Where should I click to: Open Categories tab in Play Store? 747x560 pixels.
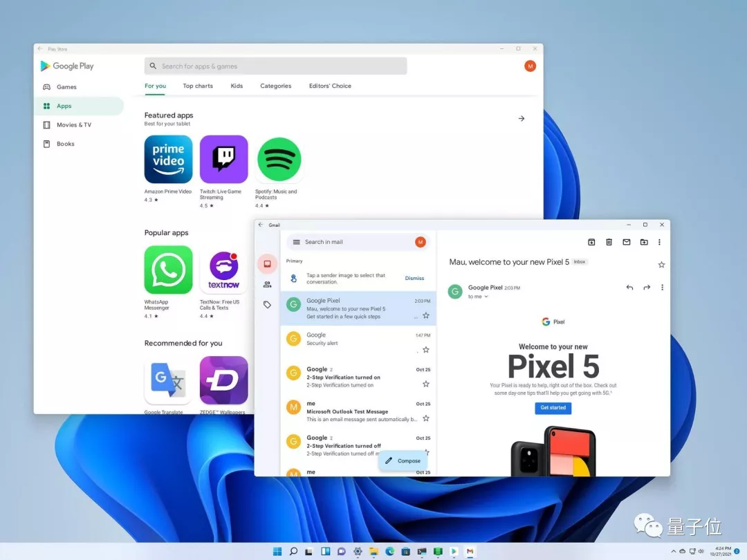pos(276,86)
